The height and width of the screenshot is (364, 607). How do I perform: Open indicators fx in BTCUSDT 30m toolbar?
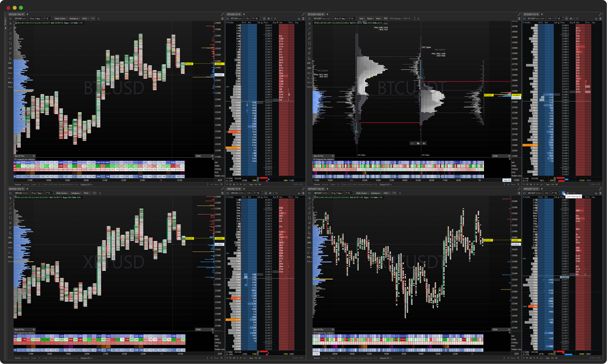[x=419, y=18]
